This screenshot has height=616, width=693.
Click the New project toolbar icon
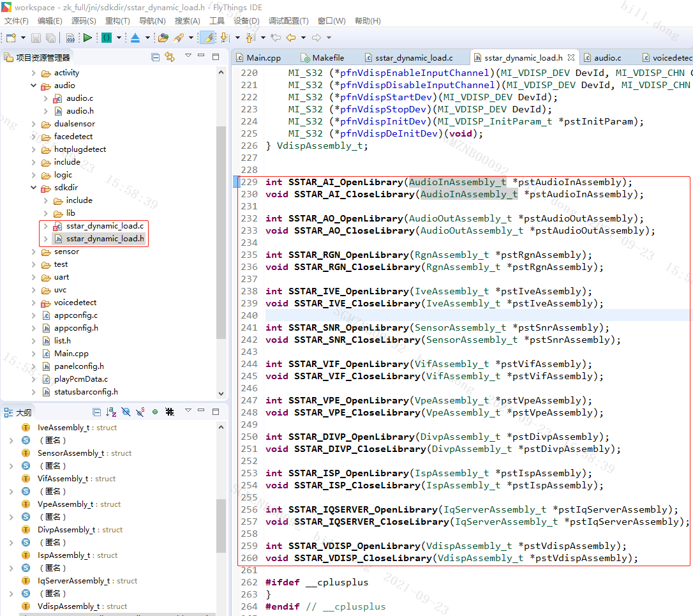tap(11, 38)
